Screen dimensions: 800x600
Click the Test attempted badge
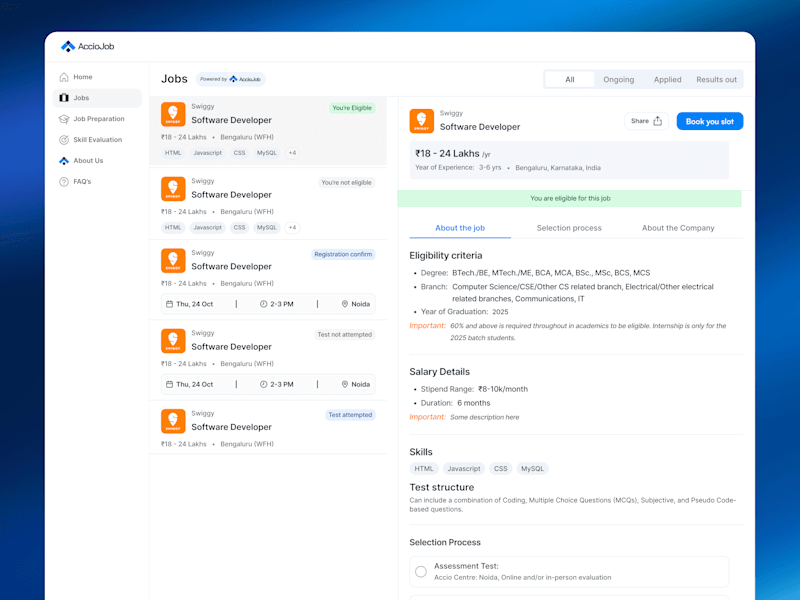click(350, 415)
